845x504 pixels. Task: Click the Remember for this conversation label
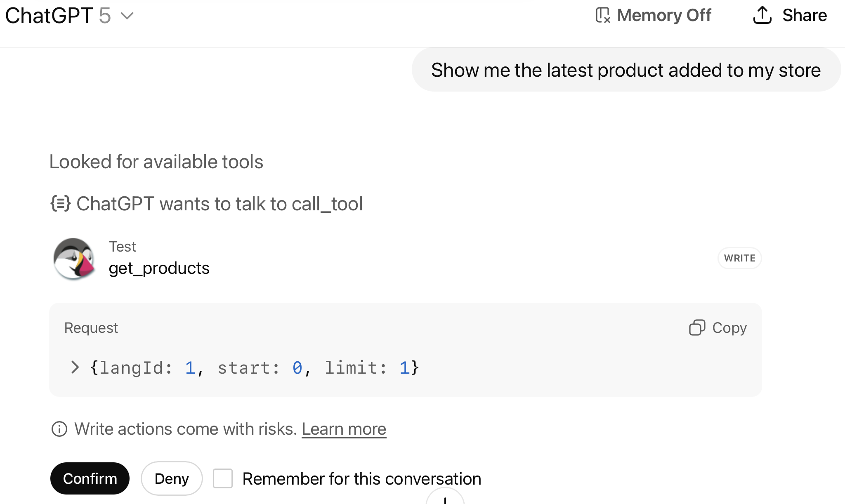point(361,479)
